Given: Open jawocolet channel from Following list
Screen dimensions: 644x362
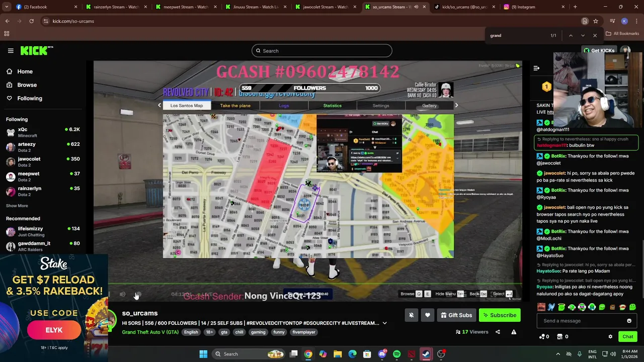Looking at the screenshot, I should pos(43,161).
